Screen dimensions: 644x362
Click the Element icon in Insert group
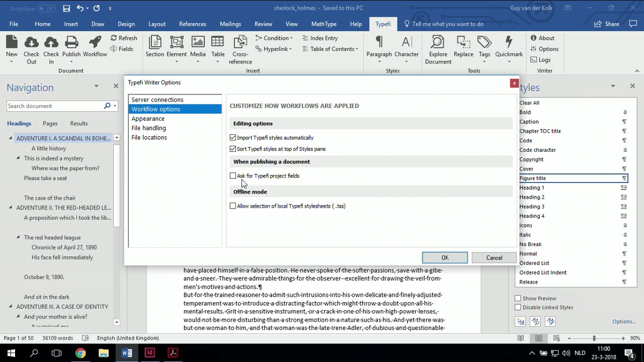point(177,42)
